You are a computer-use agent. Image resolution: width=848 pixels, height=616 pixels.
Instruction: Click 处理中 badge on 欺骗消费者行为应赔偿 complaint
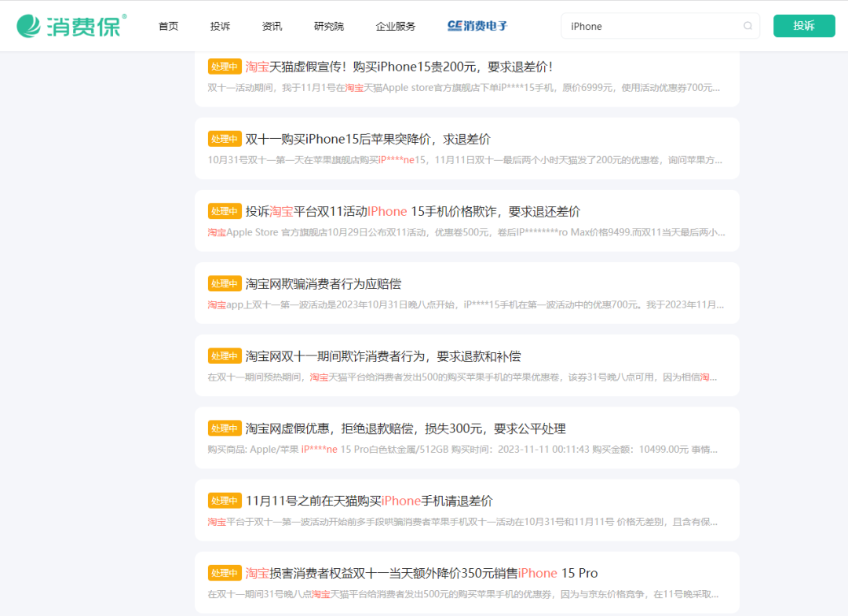tap(225, 284)
